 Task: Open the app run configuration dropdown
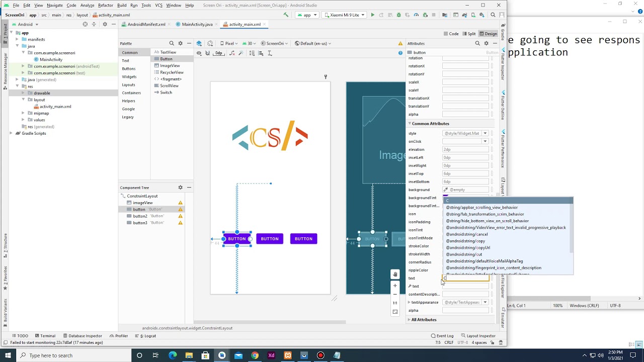306,15
